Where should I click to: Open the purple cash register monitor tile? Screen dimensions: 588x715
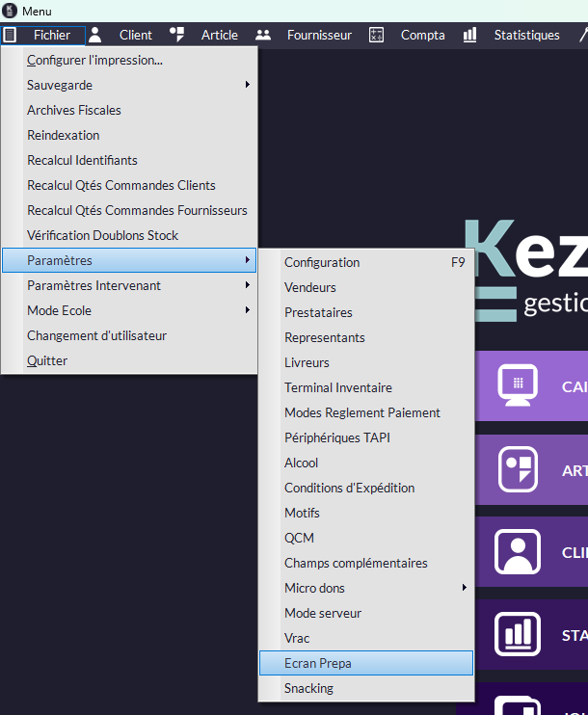click(x=518, y=385)
